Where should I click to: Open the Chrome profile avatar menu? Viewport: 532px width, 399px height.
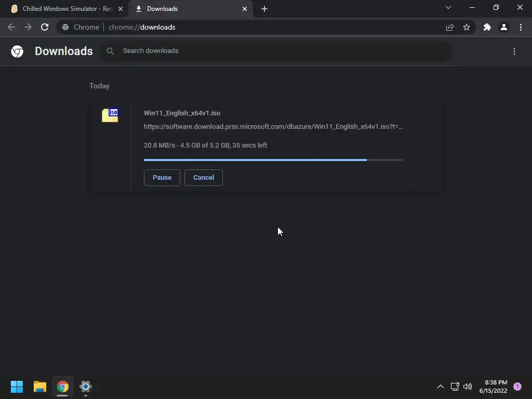pos(504,27)
